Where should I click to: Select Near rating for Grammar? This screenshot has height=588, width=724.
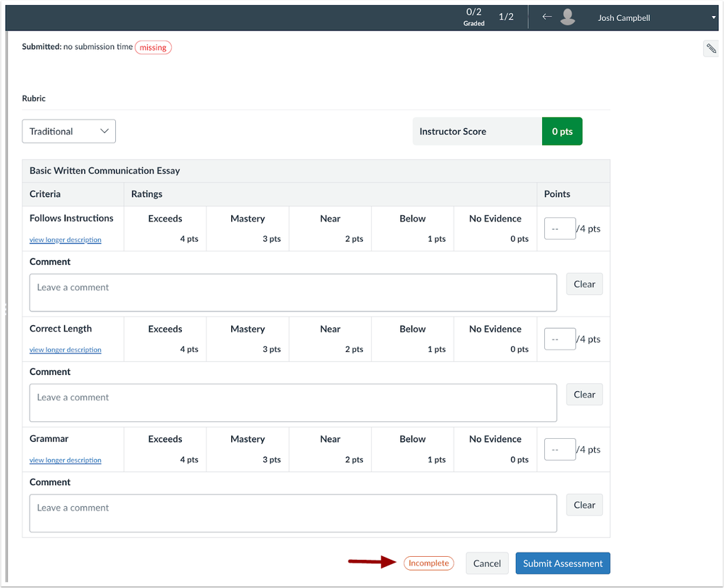[x=330, y=449]
